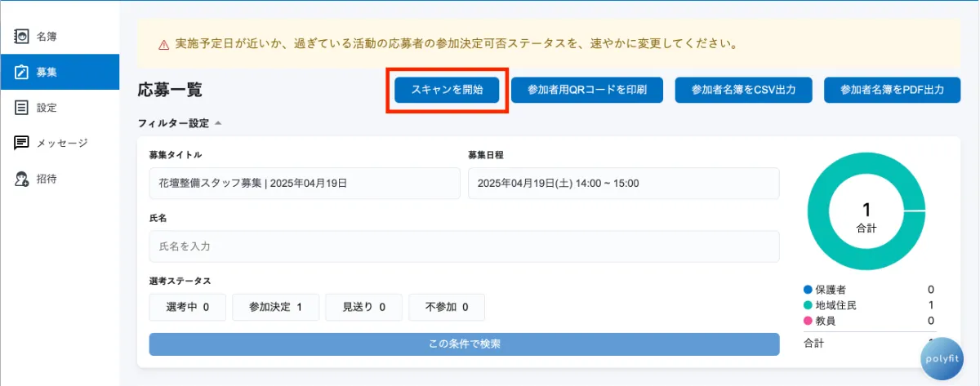Print the 参加者用QRコード

point(587,90)
